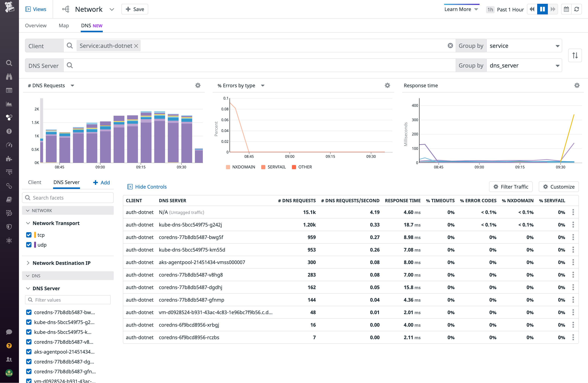Pause live updates with the pause control

[x=542, y=9]
